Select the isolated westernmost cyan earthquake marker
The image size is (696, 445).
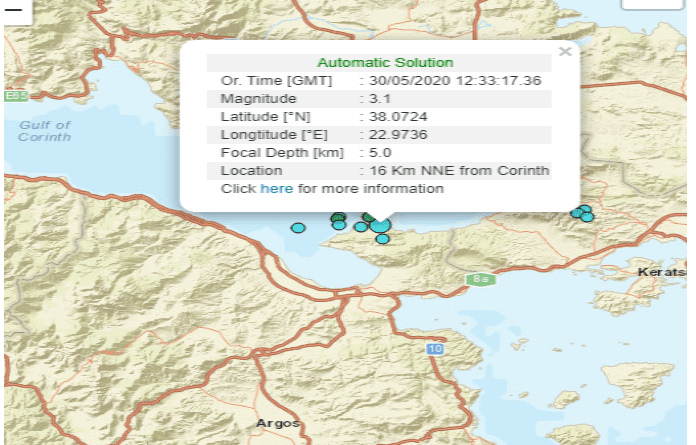(298, 228)
